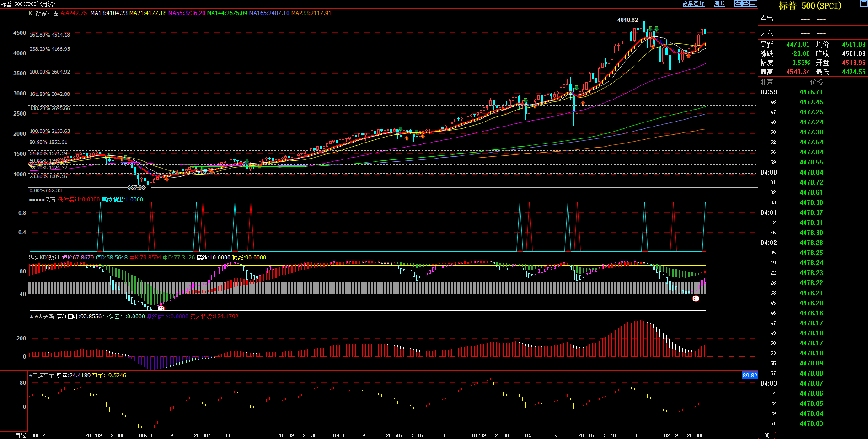Click the 标普 500(SPCI) quote panel title
This screenshot has width=868, height=439.
click(x=810, y=5)
